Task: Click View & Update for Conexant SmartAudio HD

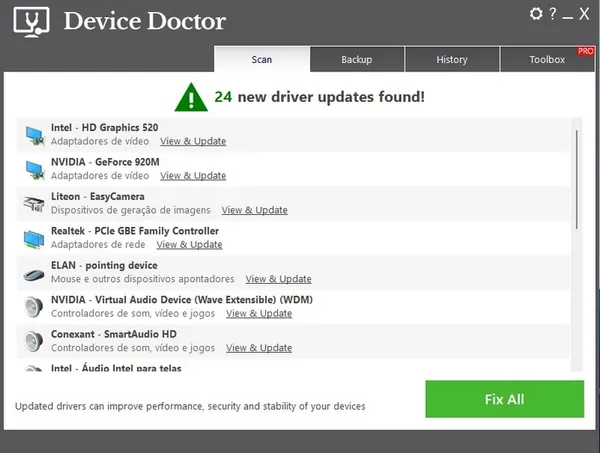Action: click(259, 348)
